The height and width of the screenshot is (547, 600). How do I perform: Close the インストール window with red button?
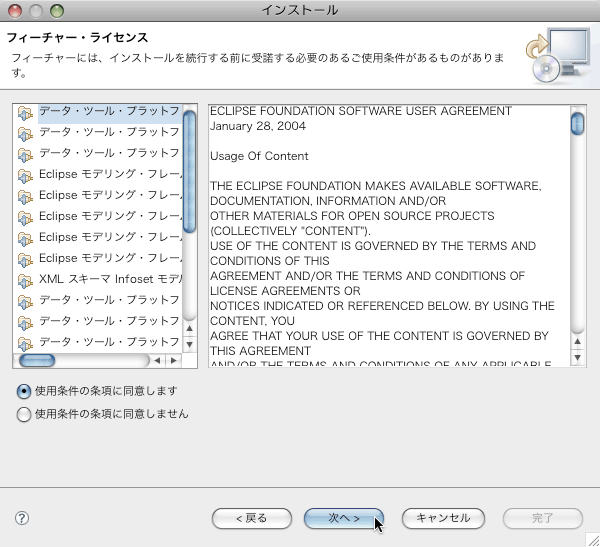[15, 10]
